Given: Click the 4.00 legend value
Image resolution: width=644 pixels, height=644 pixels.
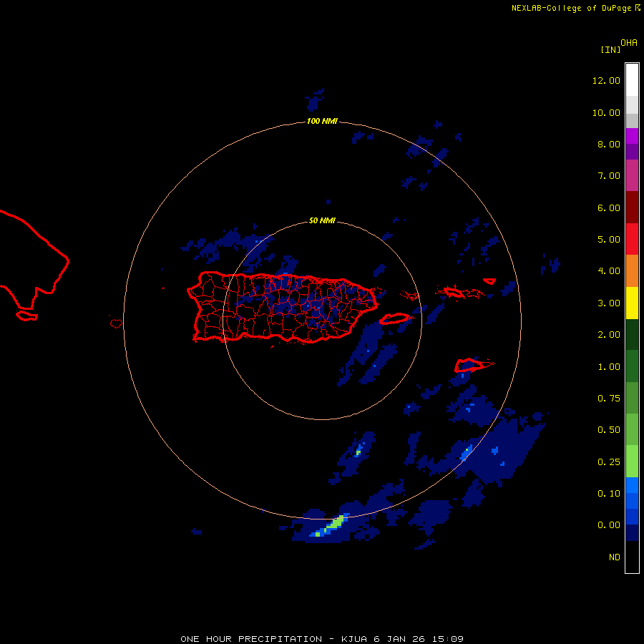Looking at the screenshot, I should tap(609, 271).
